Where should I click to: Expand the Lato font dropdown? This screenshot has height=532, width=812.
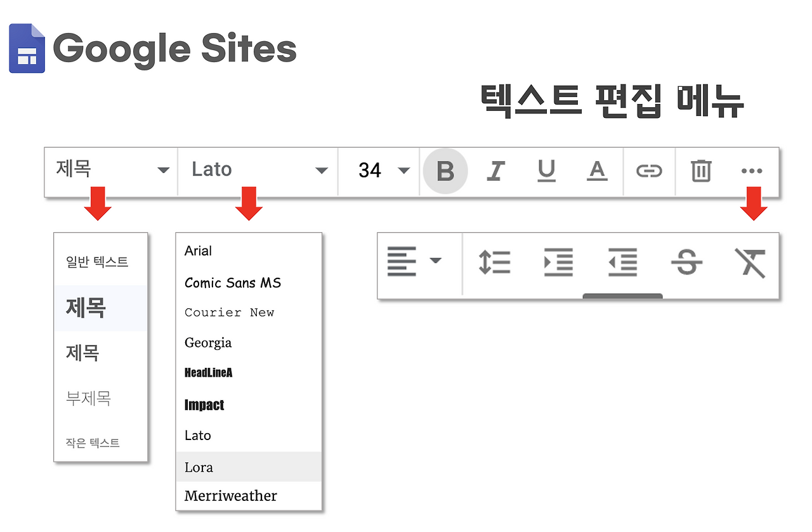(258, 170)
